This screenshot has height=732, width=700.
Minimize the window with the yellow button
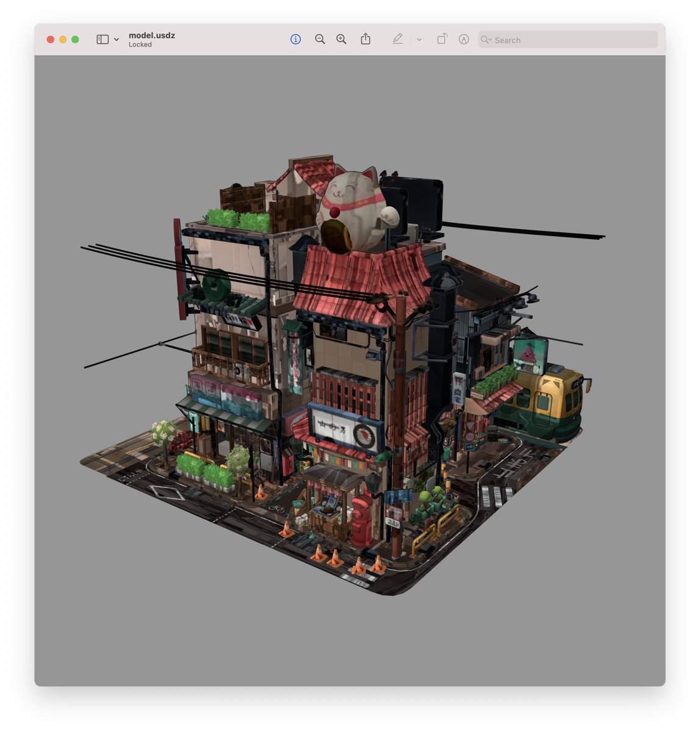63,40
